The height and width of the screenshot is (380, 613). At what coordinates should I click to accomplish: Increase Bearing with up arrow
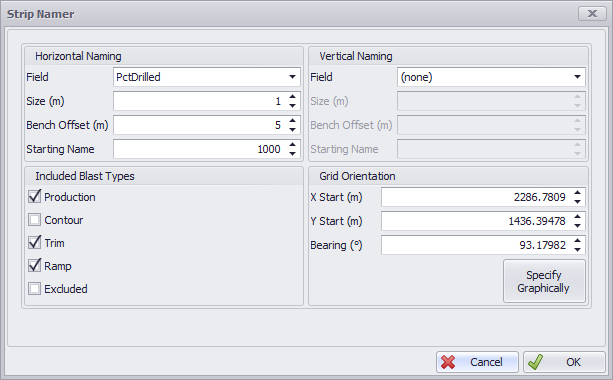[x=577, y=241]
